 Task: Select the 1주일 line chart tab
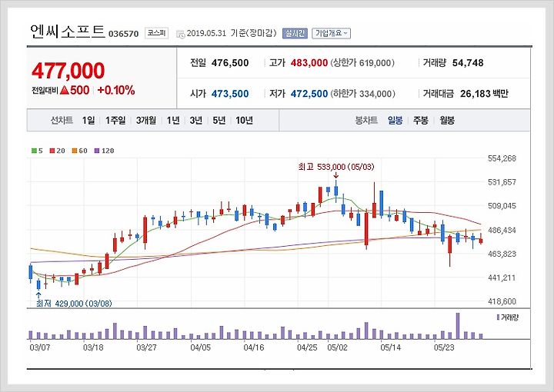point(115,121)
